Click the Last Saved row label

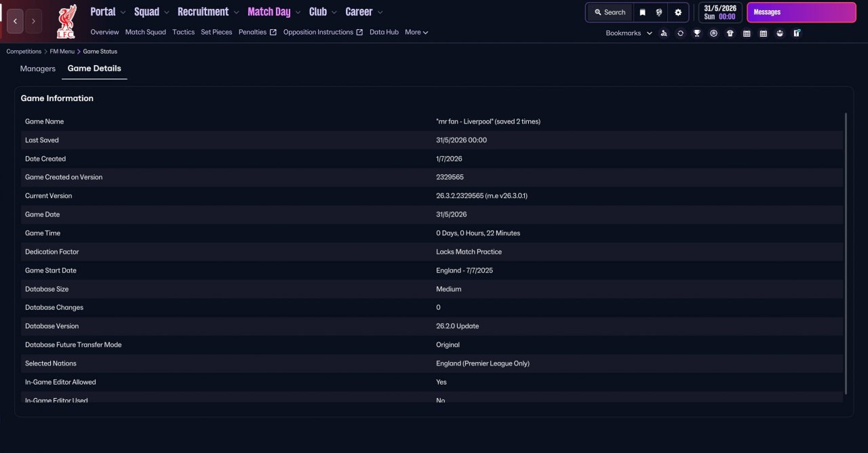[x=42, y=140]
